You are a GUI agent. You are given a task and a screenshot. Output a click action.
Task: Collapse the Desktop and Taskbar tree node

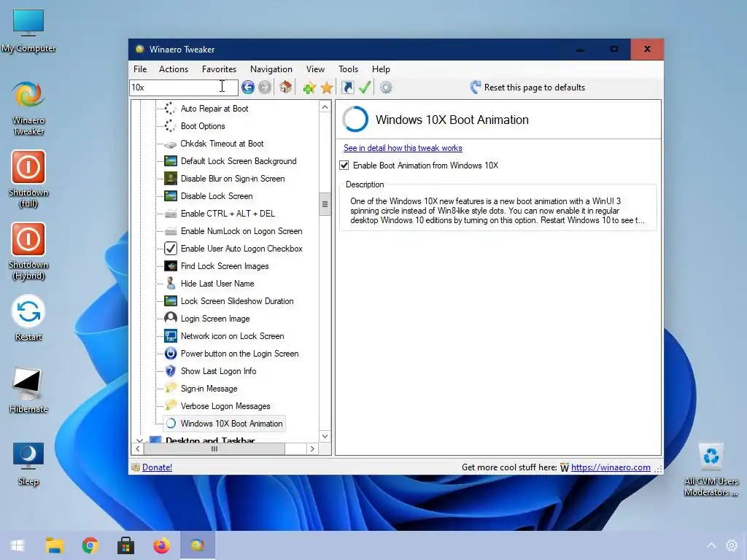point(139,440)
